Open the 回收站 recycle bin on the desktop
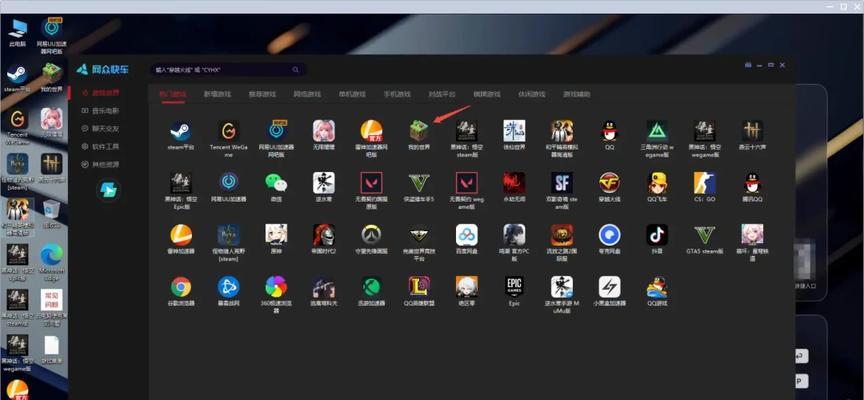This screenshot has width=864, height=400. click(51, 214)
